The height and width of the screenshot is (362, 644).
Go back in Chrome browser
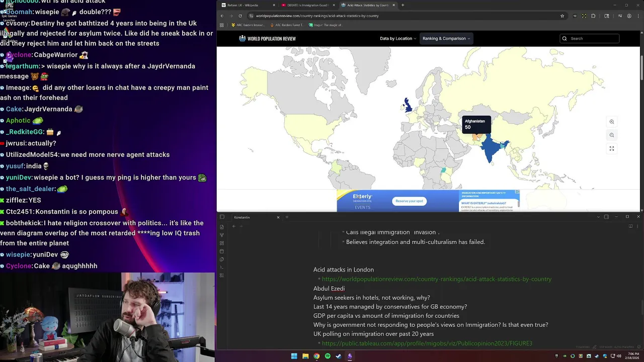pos(222,16)
